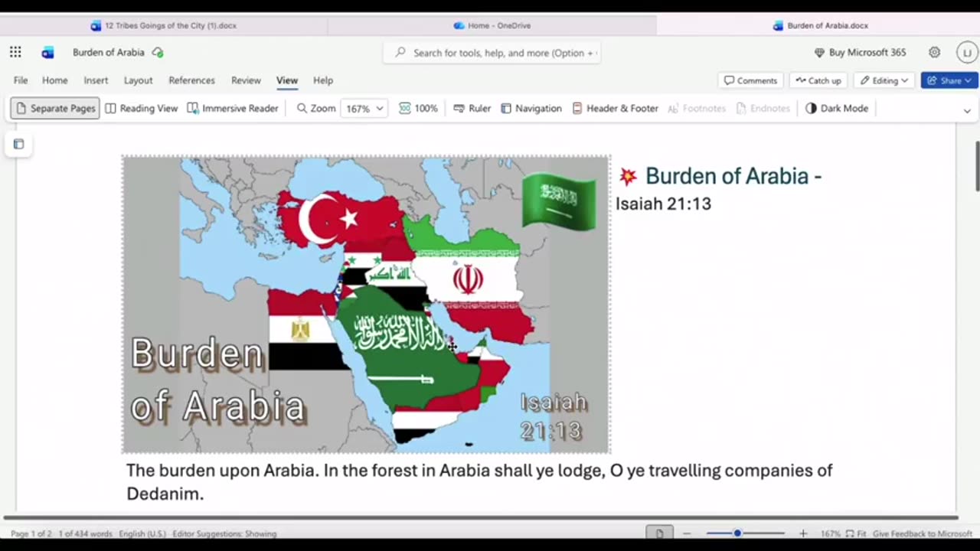Click the Burden of Arabia heading text
The width and height of the screenshot is (980, 551).
pyautogui.click(x=733, y=176)
